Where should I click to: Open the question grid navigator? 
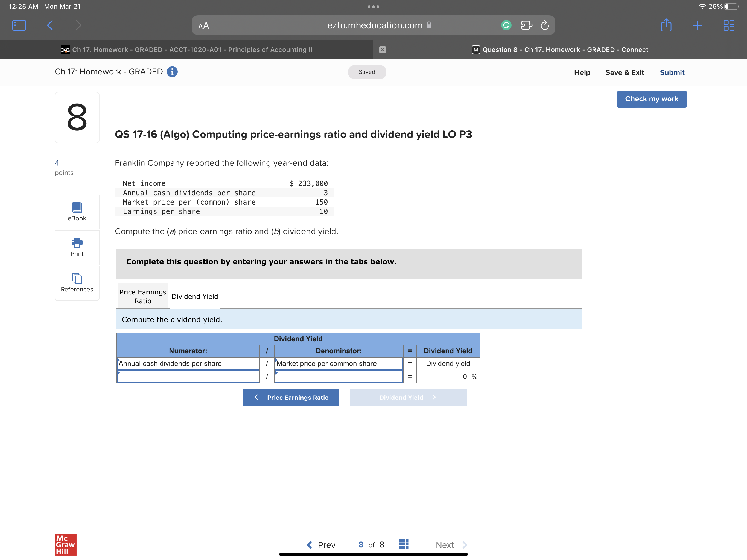point(404,544)
